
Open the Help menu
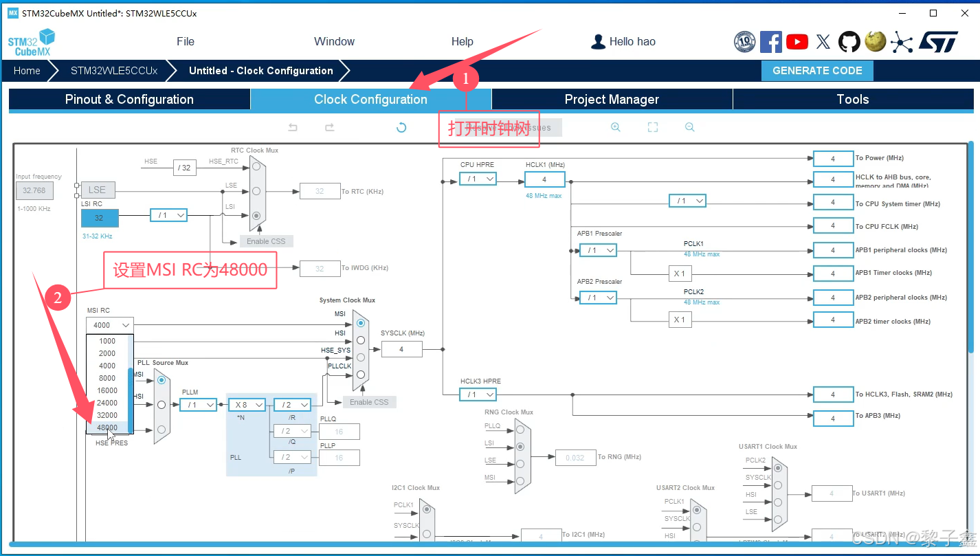pyautogui.click(x=463, y=42)
